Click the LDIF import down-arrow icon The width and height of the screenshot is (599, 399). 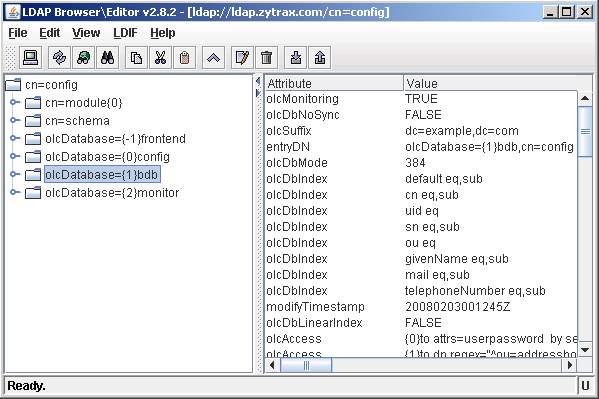point(296,58)
